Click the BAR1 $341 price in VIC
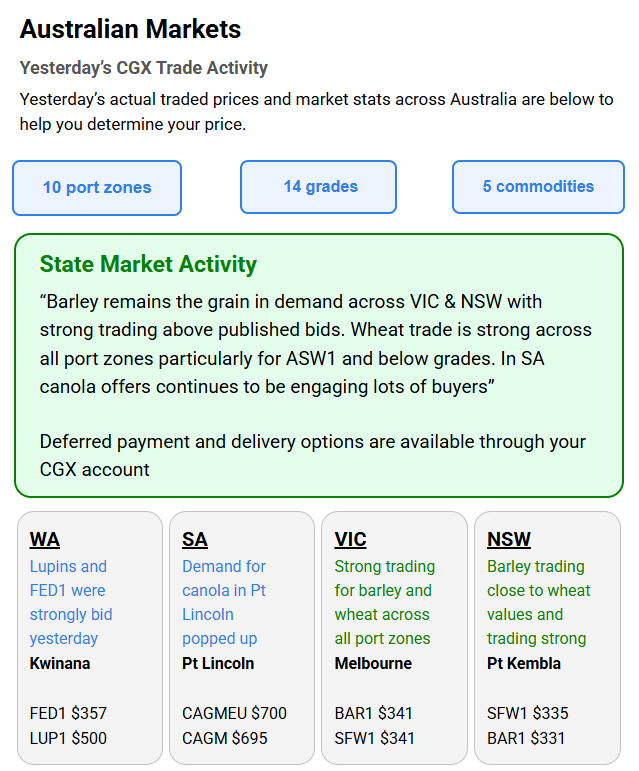 tap(373, 714)
